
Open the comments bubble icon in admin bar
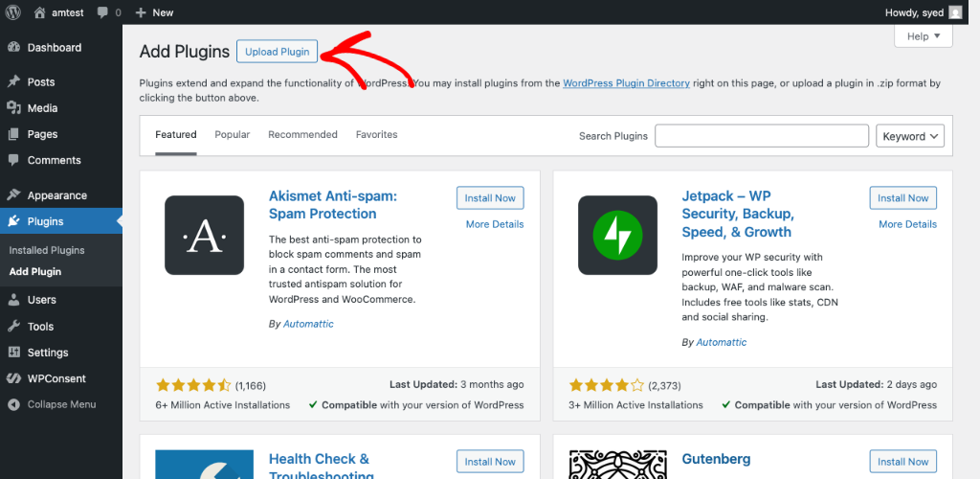pos(103,12)
